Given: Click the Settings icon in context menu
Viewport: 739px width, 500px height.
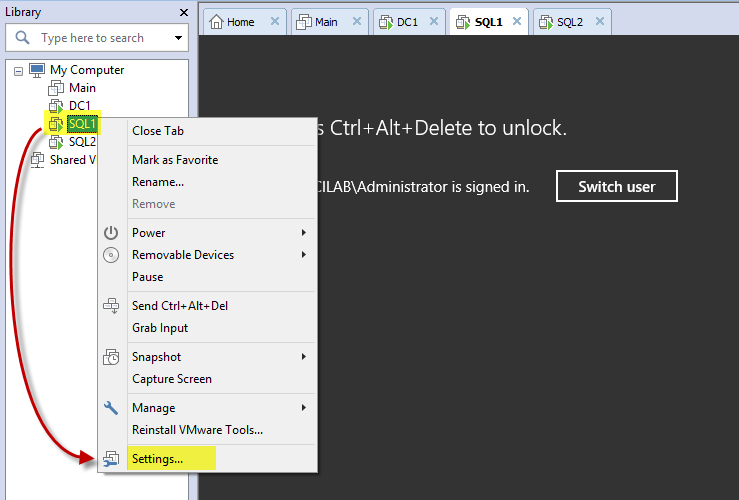Looking at the screenshot, I should [111, 459].
